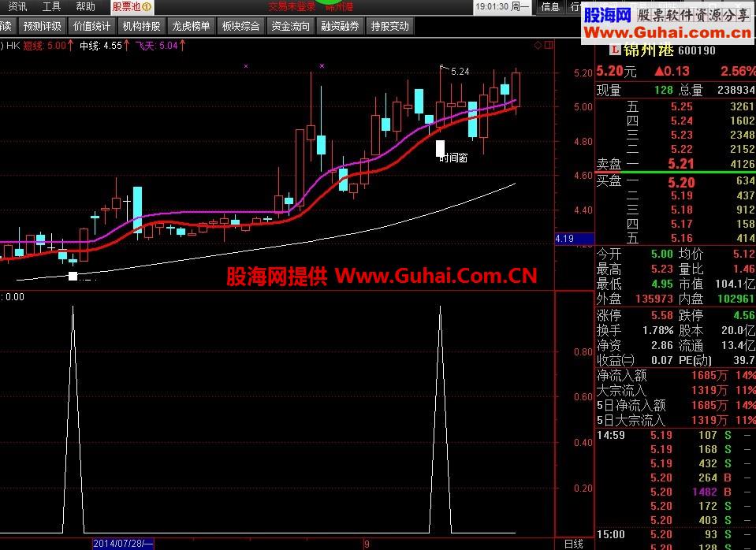The height and width of the screenshot is (550, 756).
Task: Click the 14:59 tick timestamp
Action: 611,435
